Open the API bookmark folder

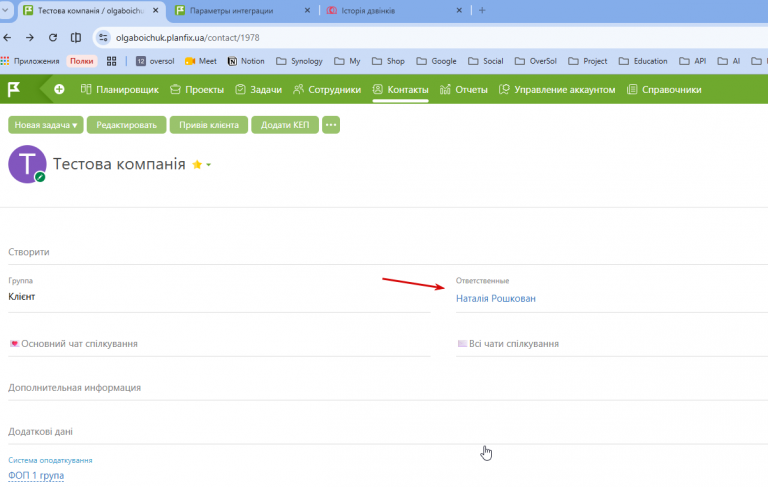coord(693,61)
